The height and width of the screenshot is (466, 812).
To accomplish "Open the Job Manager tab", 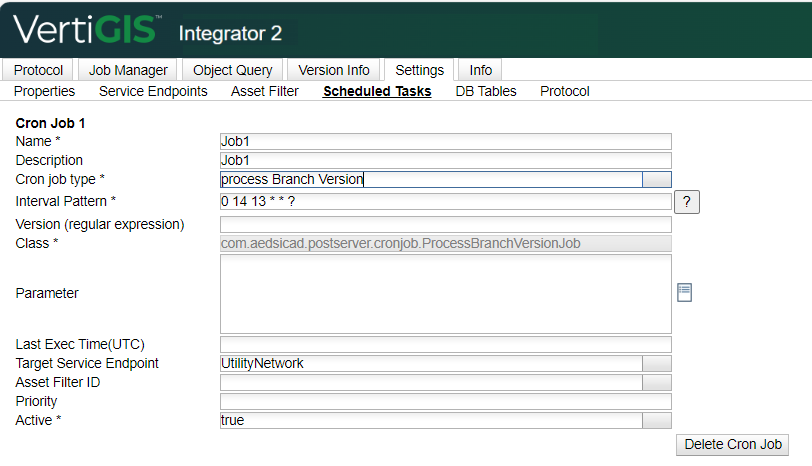I will click(x=128, y=70).
